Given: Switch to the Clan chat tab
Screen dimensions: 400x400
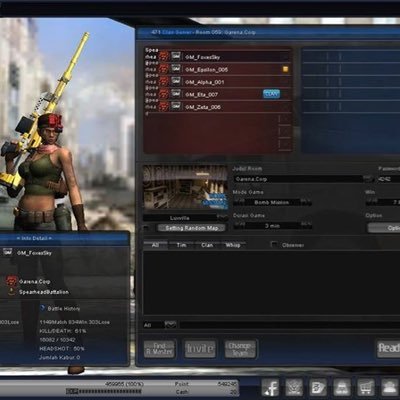Looking at the screenshot, I should (207, 245).
